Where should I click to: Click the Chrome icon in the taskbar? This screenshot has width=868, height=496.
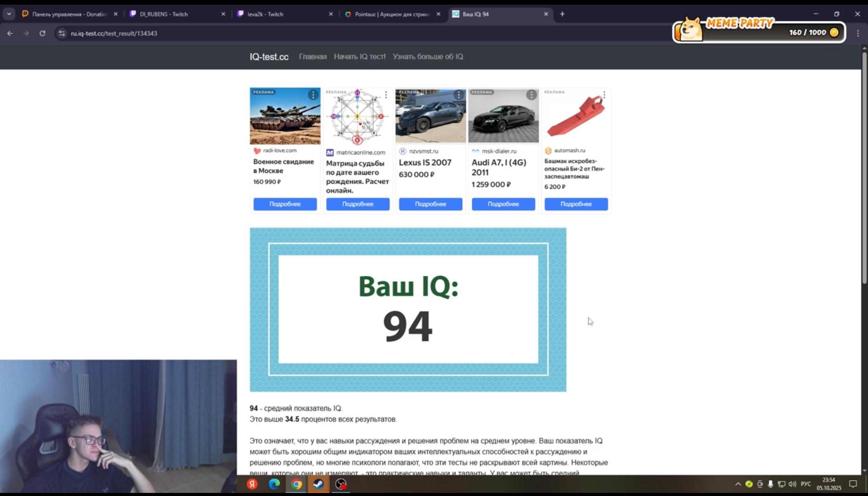point(297,484)
